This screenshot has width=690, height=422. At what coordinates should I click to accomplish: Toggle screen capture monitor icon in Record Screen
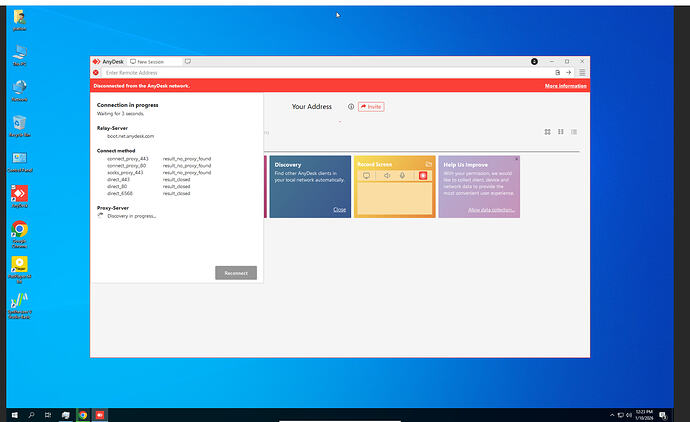(x=366, y=176)
